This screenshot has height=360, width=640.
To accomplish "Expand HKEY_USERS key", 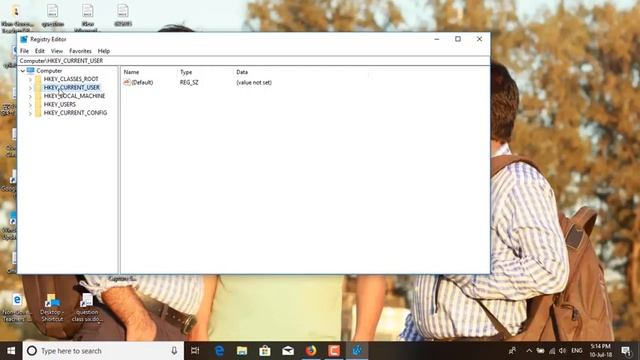I will (x=30, y=105).
